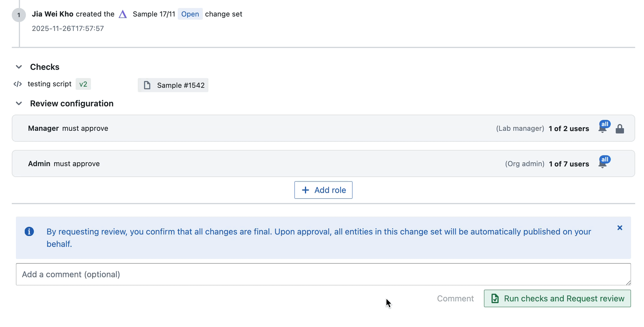Click the code icon beside testing script
Viewport: 644px width, 327px height.
18,84
